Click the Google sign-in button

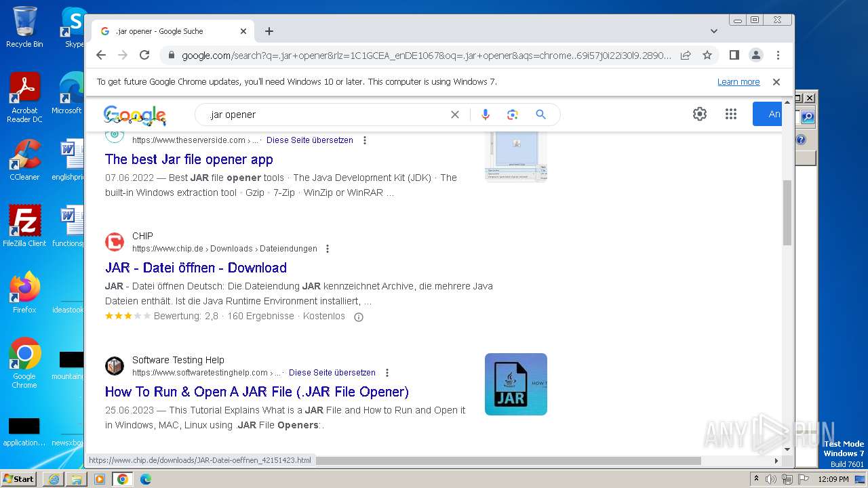coord(768,114)
